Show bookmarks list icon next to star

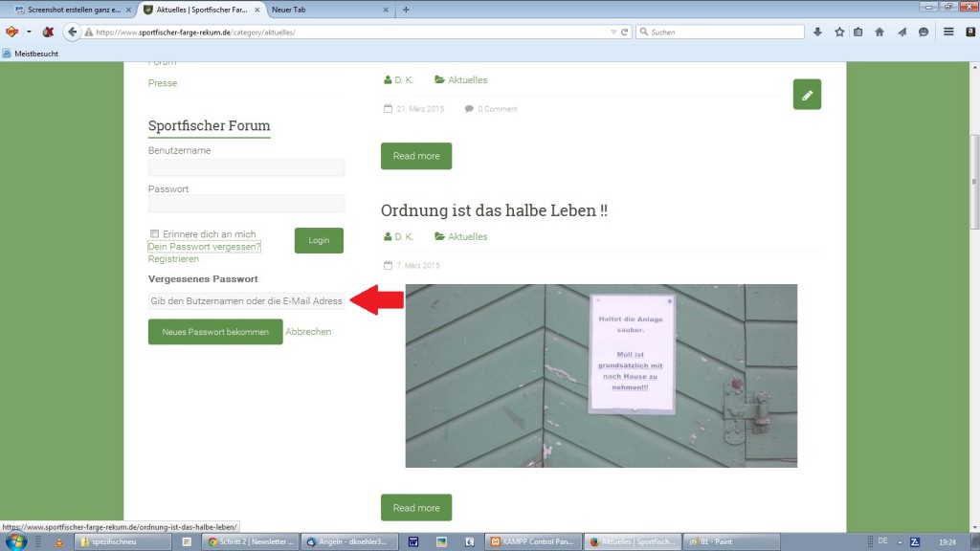click(858, 32)
